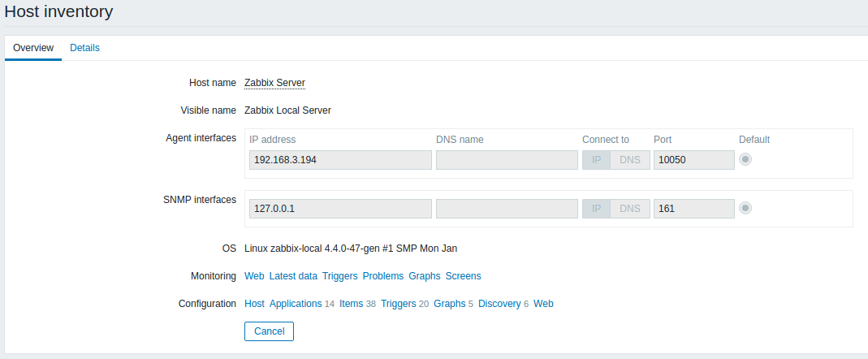
Task: Select IP connect option for SNMP interface
Action: pos(596,209)
